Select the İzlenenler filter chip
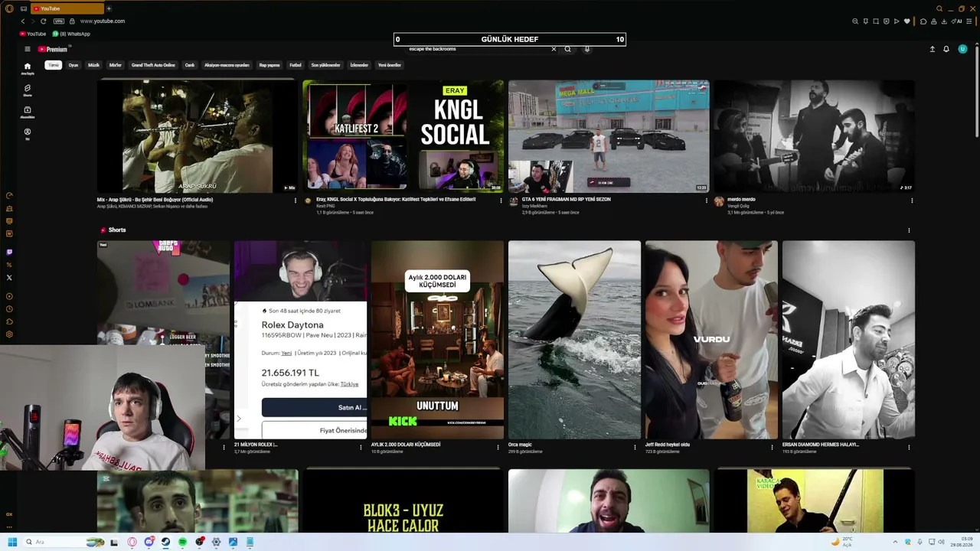This screenshot has width=980, height=551. [x=359, y=65]
